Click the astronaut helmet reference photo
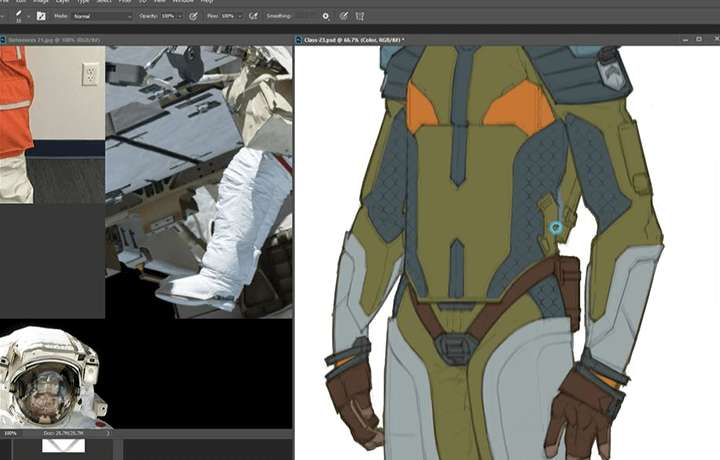This screenshot has height=460, width=720. click(53, 376)
